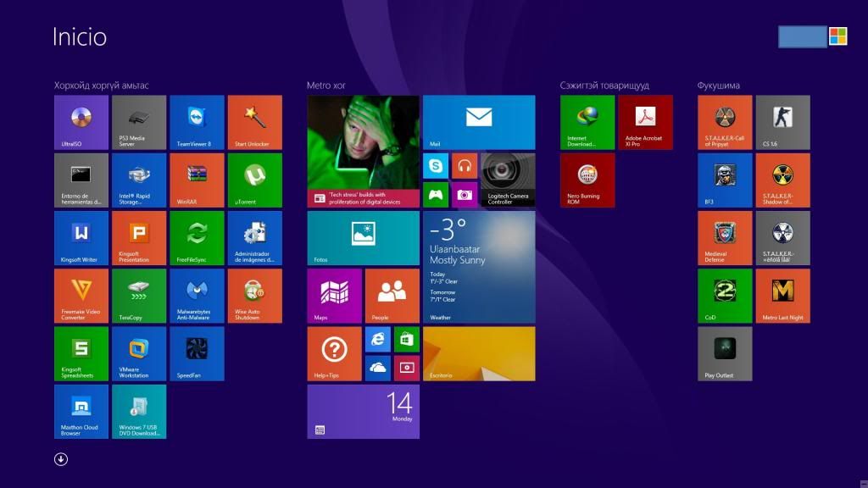Open the µTorrent tile
This screenshot has height=488, width=868.
pyautogui.click(x=254, y=180)
